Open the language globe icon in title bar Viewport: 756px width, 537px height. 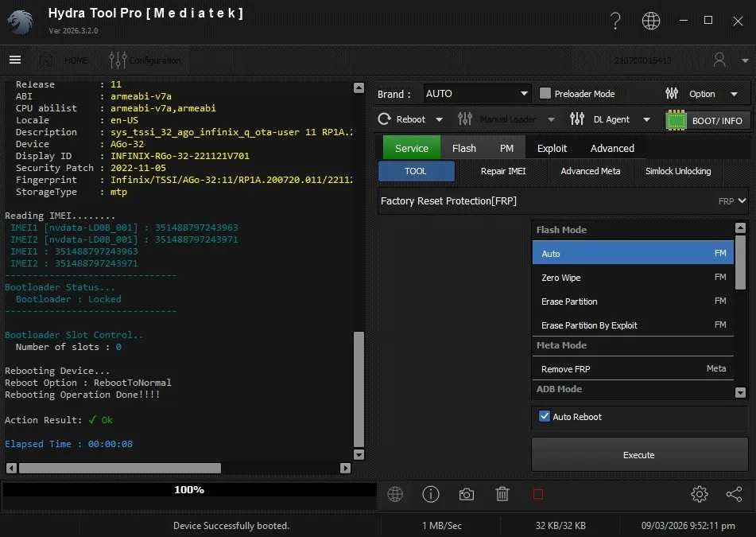pos(651,21)
